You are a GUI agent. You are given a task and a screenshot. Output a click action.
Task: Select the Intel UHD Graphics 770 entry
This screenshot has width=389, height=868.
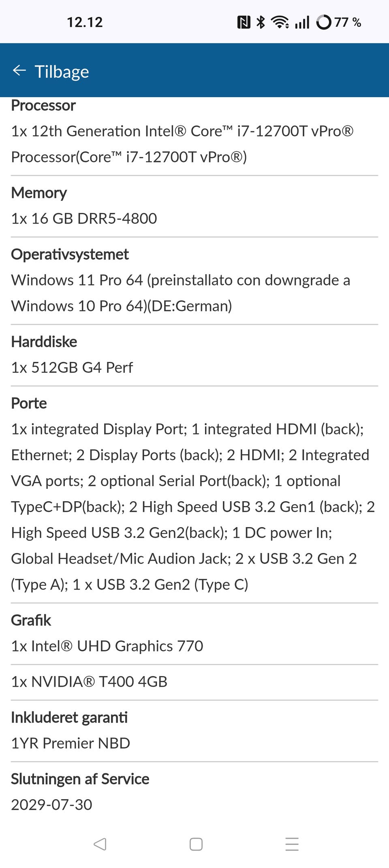(107, 646)
